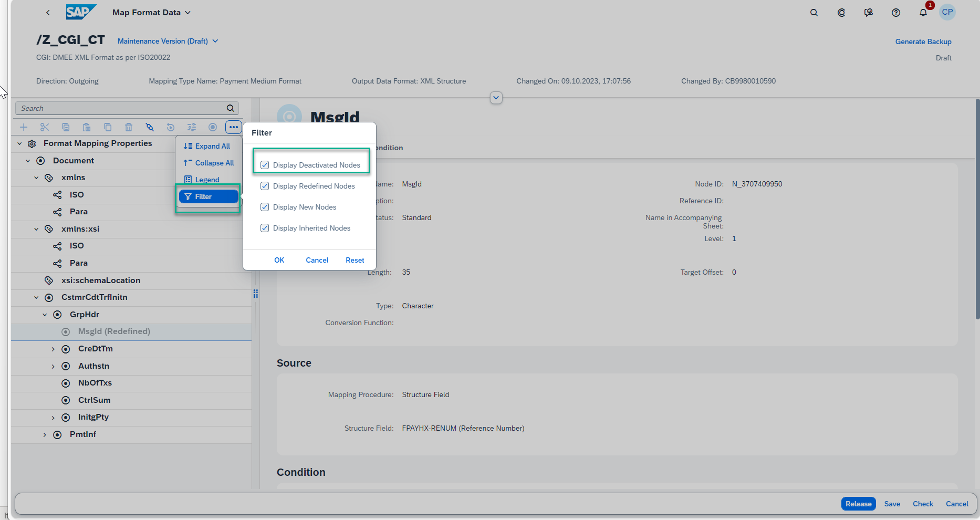Image resolution: width=980 pixels, height=520 pixels.
Task: Click the cut scissors icon in tree toolbar
Action: [45, 127]
